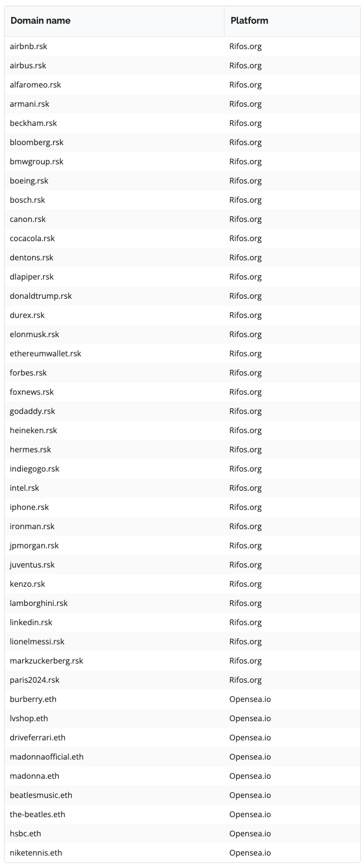Click the paris2024.rsk domain cell
Screen dimensions: 363x868
(34, 680)
